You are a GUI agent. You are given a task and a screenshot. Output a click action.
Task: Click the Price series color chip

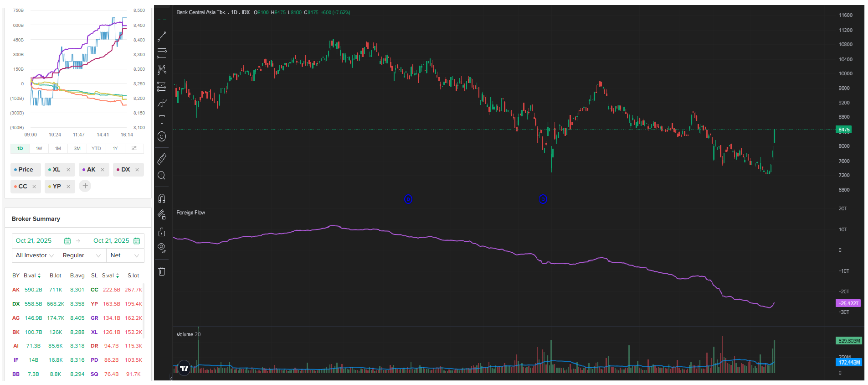[x=26, y=170]
